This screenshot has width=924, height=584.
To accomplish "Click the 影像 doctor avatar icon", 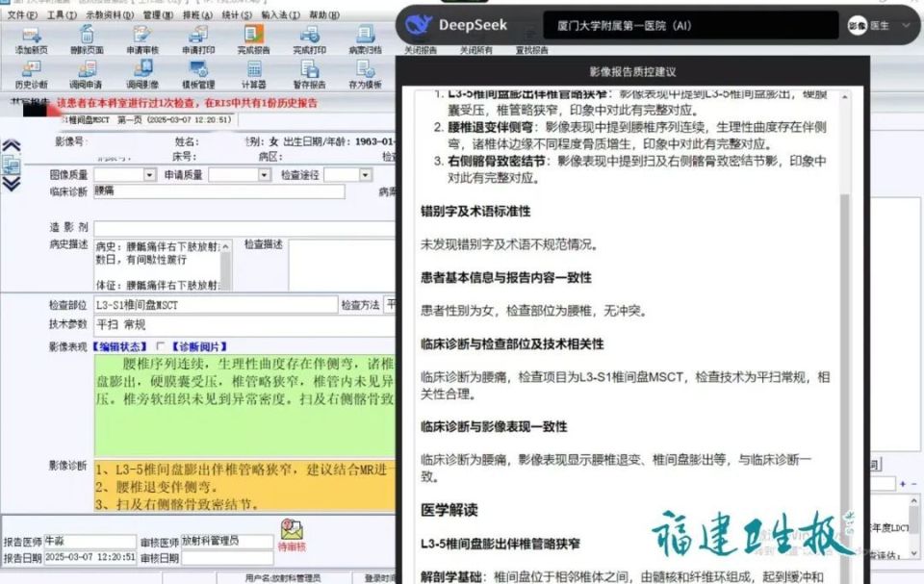I will pos(858,25).
